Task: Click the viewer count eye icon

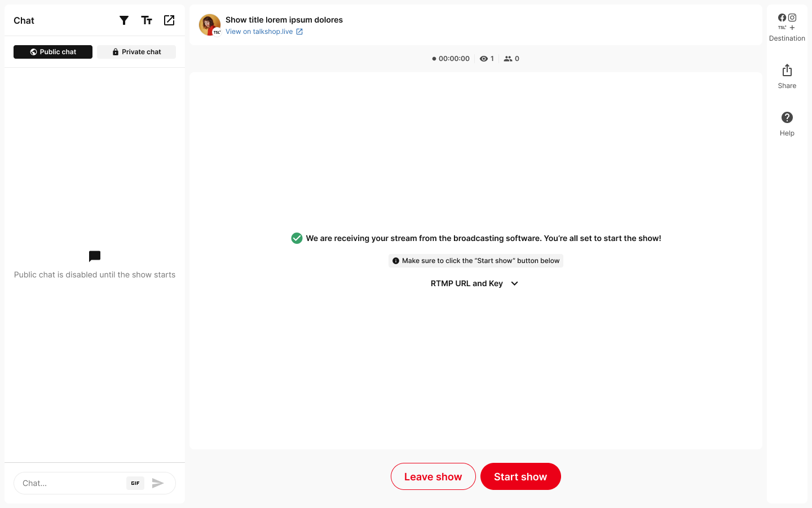Action: pos(484,59)
